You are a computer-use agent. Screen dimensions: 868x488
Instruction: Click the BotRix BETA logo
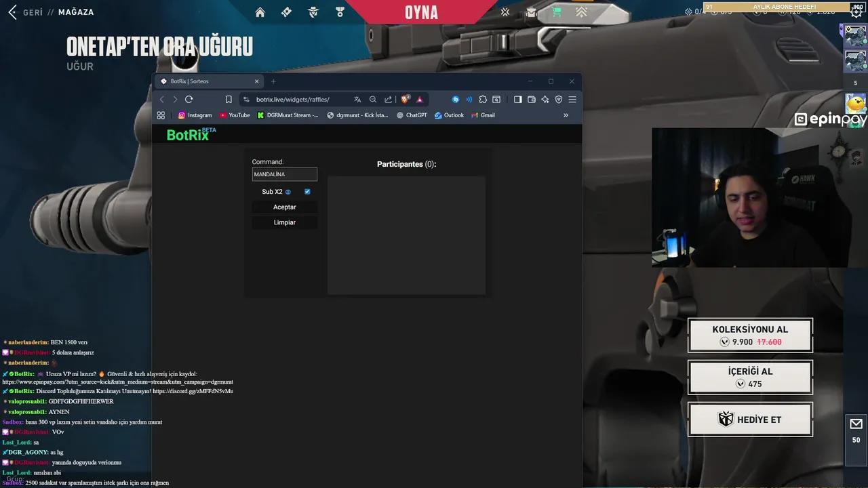point(191,134)
